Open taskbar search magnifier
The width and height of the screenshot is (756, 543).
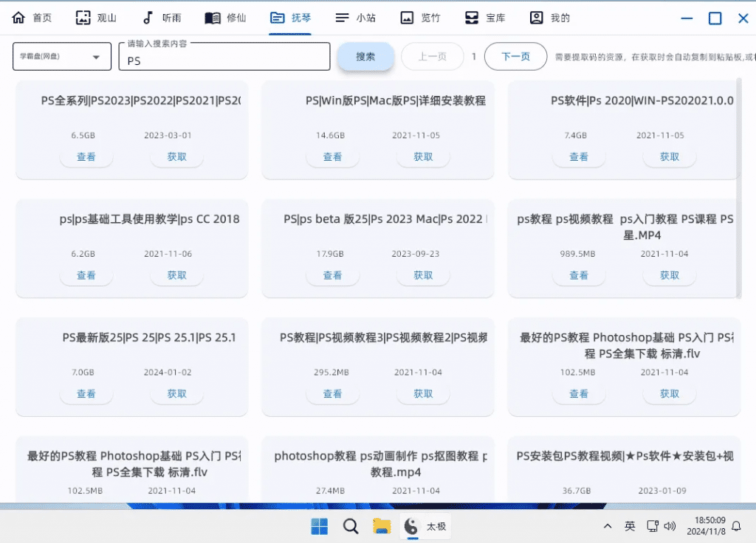coord(351,526)
